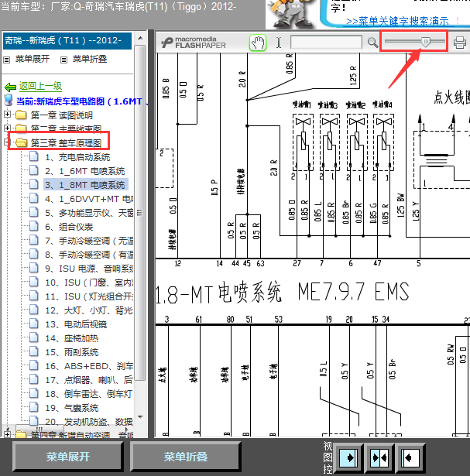470x476 pixels.
Task: Click the FlashPaper search text field
Action: coord(326,43)
